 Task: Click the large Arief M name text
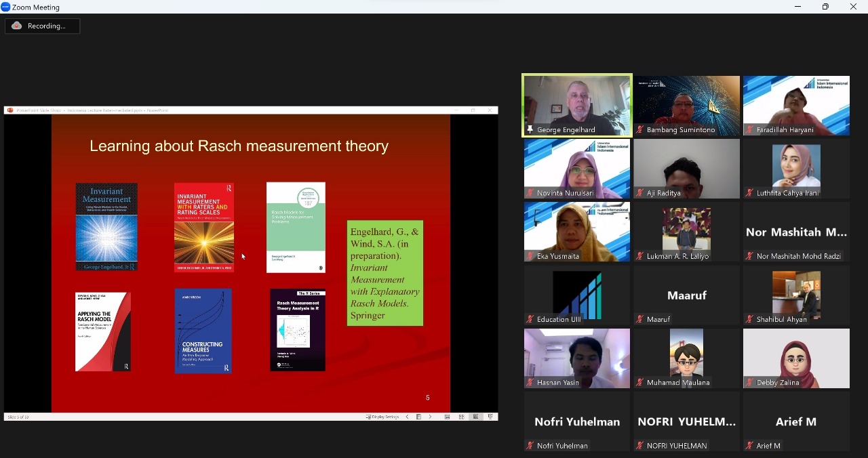(796, 421)
